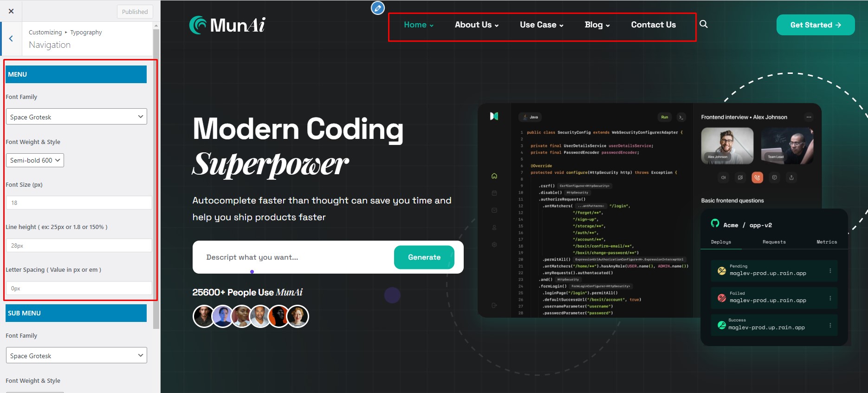Click the share icon in call controls

coord(791,177)
